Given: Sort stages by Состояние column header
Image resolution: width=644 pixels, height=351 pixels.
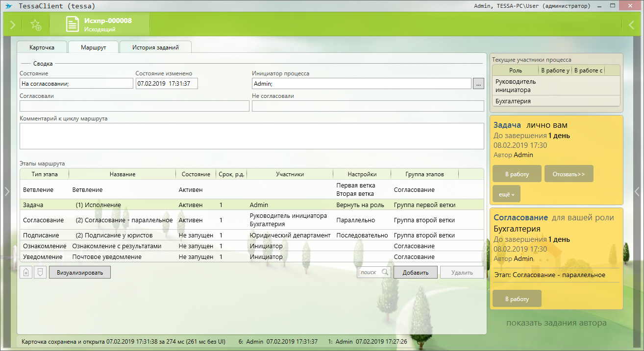Looking at the screenshot, I should (x=196, y=174).
